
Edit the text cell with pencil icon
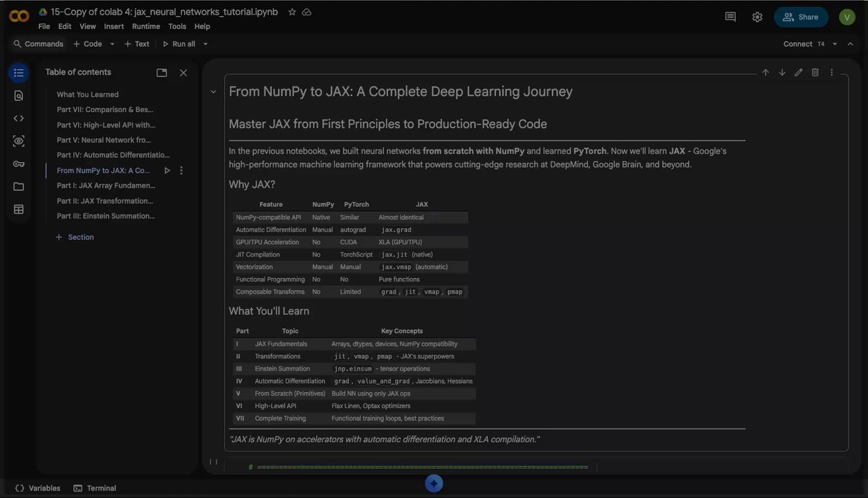(799, 73)
